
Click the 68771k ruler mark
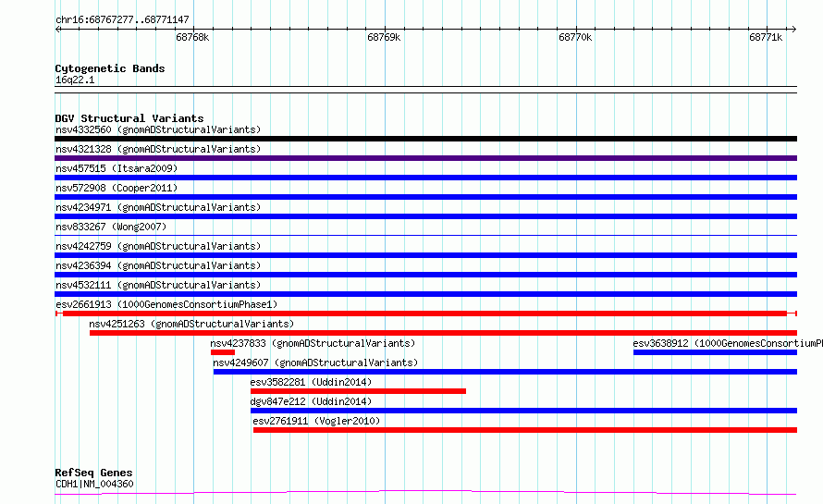click(x=766, y=37)
